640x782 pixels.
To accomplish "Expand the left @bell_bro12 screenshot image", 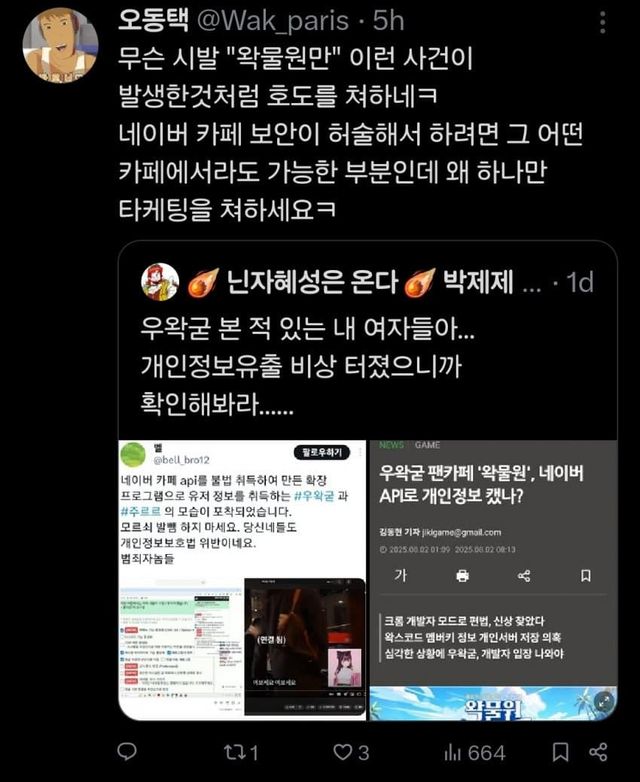I will click(x=242, y=580).
